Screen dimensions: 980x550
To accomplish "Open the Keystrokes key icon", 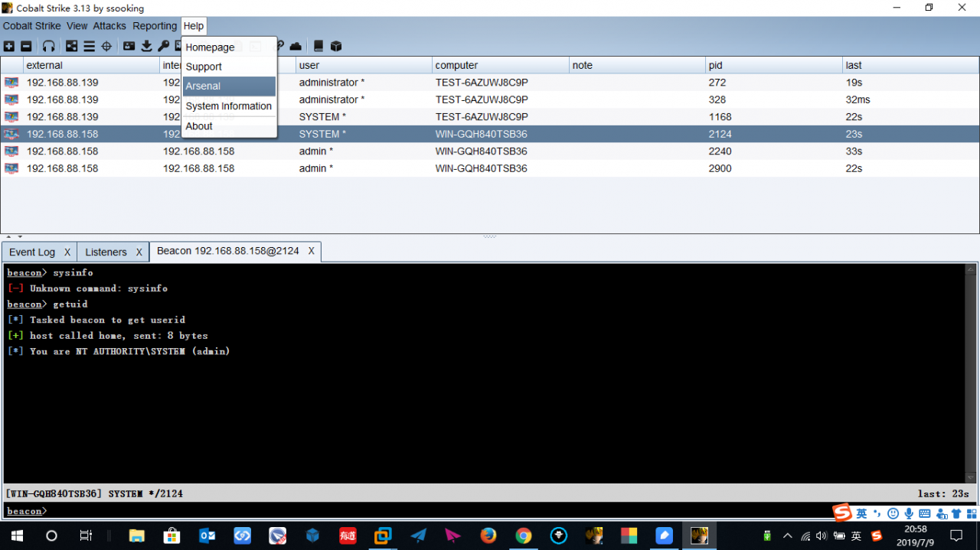I will pos(163,46).
